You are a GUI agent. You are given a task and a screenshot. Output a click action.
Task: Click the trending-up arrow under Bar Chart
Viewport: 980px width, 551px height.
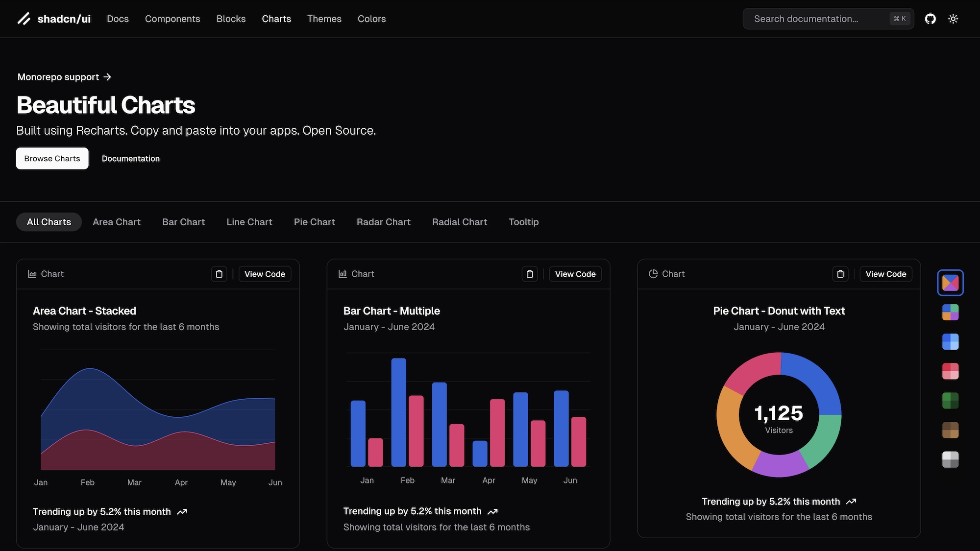(x=492, y=511)
